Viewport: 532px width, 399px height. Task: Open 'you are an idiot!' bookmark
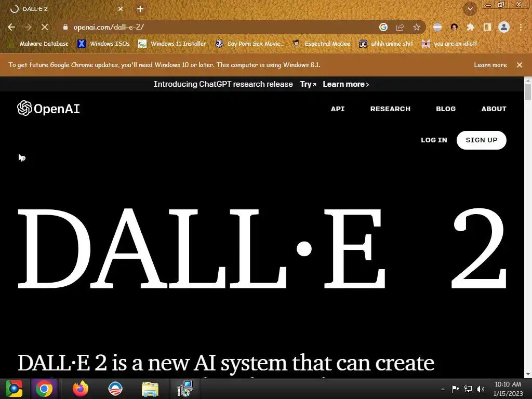coord(449,44)
